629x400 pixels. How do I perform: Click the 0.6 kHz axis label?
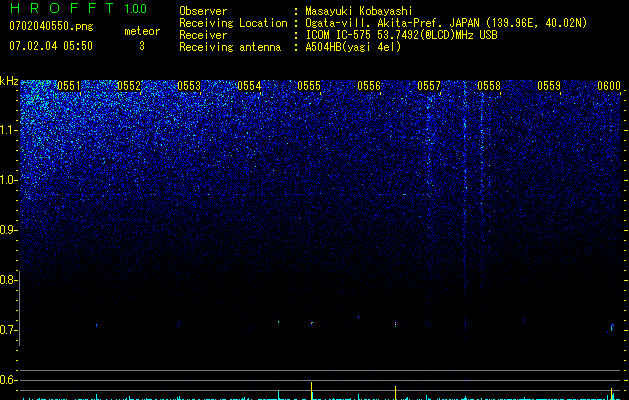[7, 380]
